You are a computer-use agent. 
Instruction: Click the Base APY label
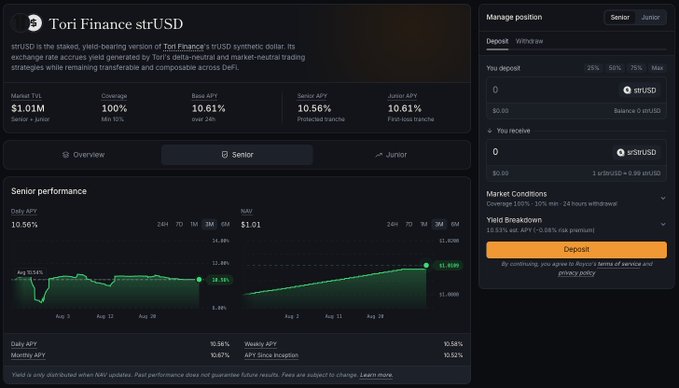click(204, 96)
